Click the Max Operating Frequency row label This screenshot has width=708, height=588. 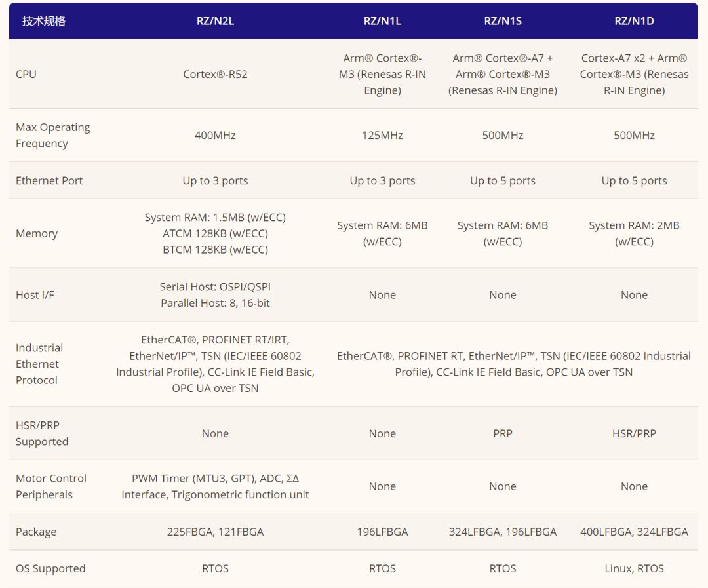pyautogui.click(x=52, y=135)
